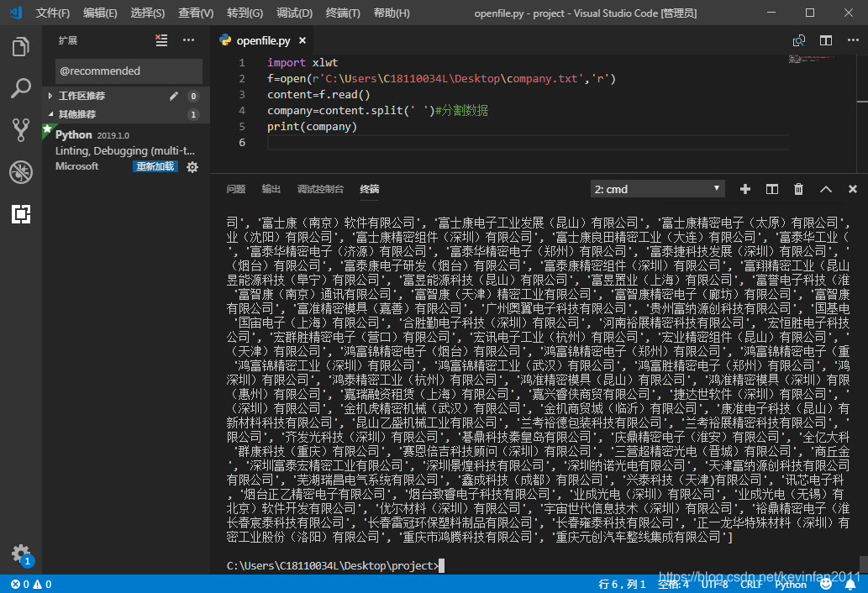Select Python language mode in status bar
Screen dimensions: 868x593
click(x=791, y=584)
